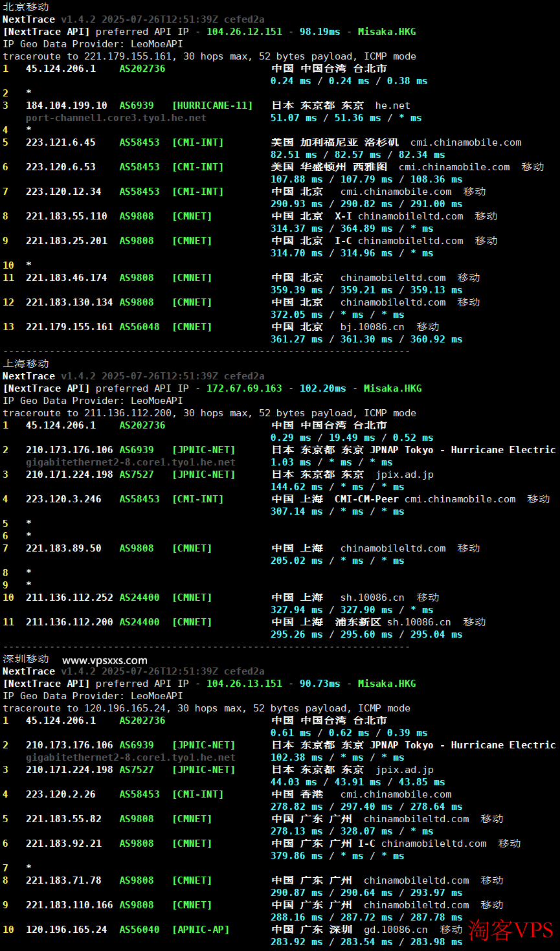Click the AS56048 number
Viewport: 560px width, 951px height.
139,327
